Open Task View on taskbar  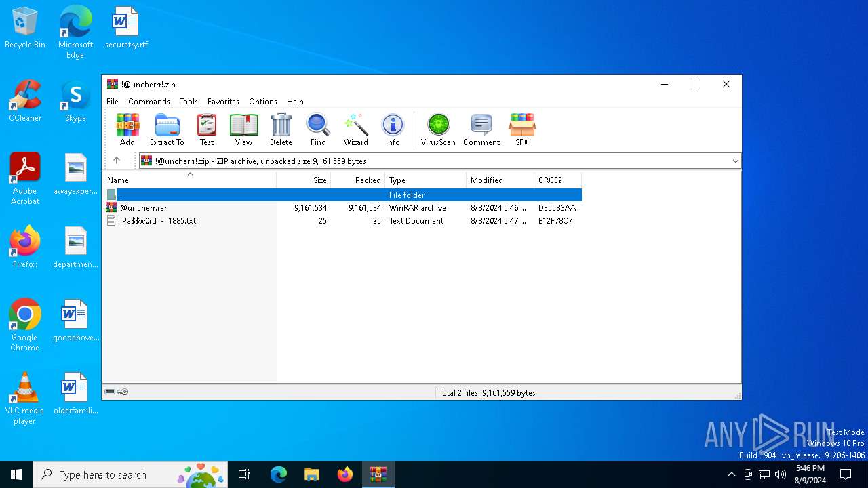tap(244, 474)
